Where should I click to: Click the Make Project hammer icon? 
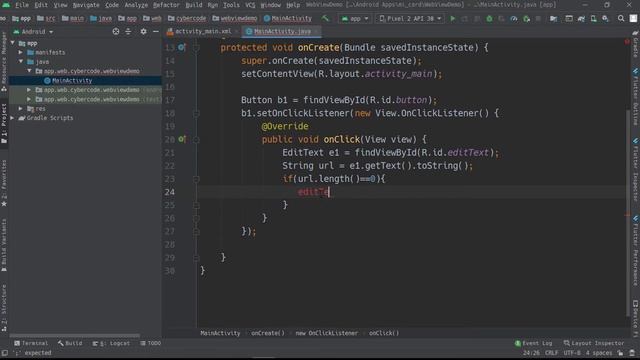click(325, 18)
